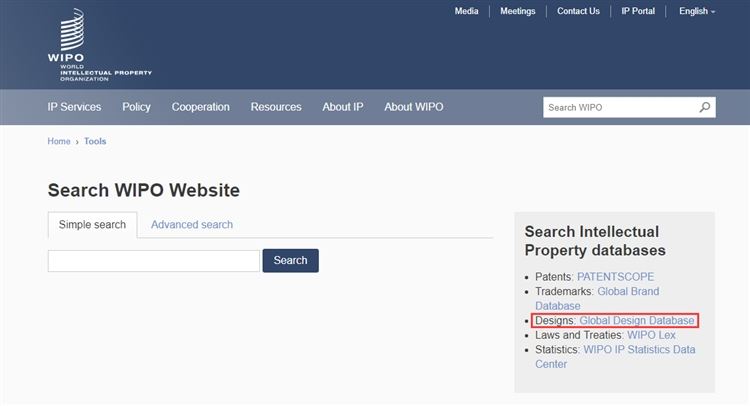Click the website search text box
The width and height of the screenshot is (750, 406).
click(154, 261)
